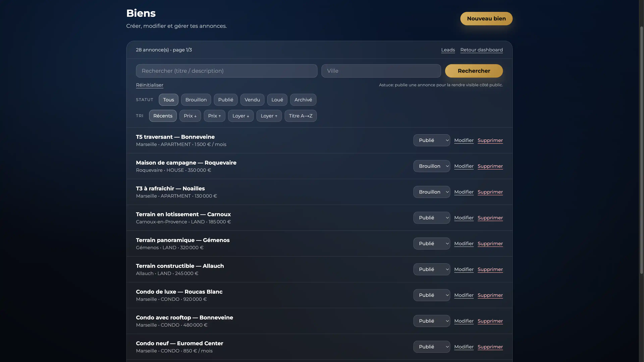Open Brouillon dropdown for Maison de campagne
Image resolution: width=644 pixels, height=362 pixels.
tap(432, 166)
